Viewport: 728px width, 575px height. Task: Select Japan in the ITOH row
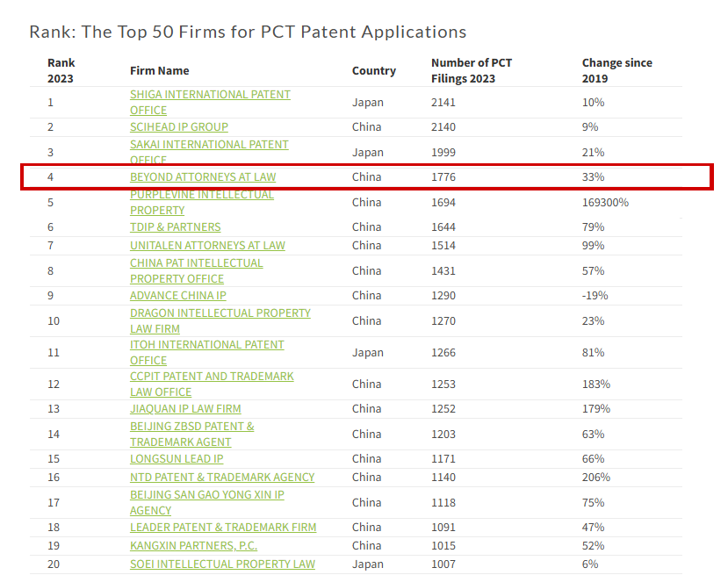(x=368, y=353)
